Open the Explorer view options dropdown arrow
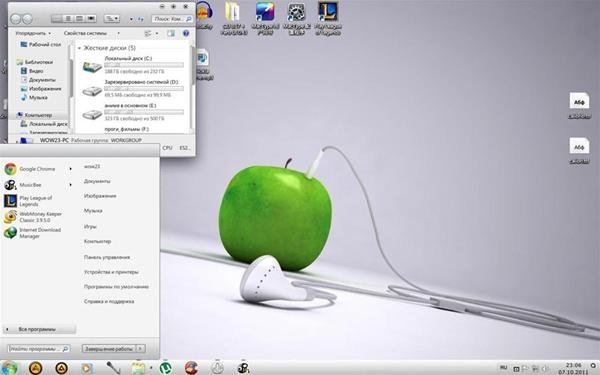 (x=157, y=34)
